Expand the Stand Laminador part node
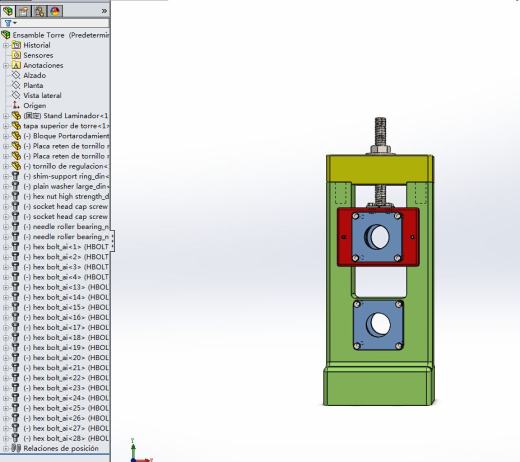This screenshot has width=520, height=462. tap(6, 116)
